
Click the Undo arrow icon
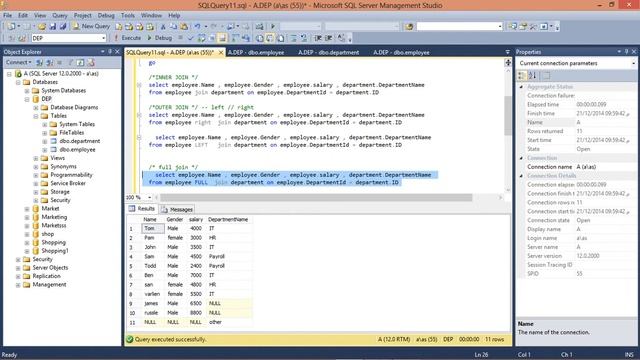coord(198,27)
